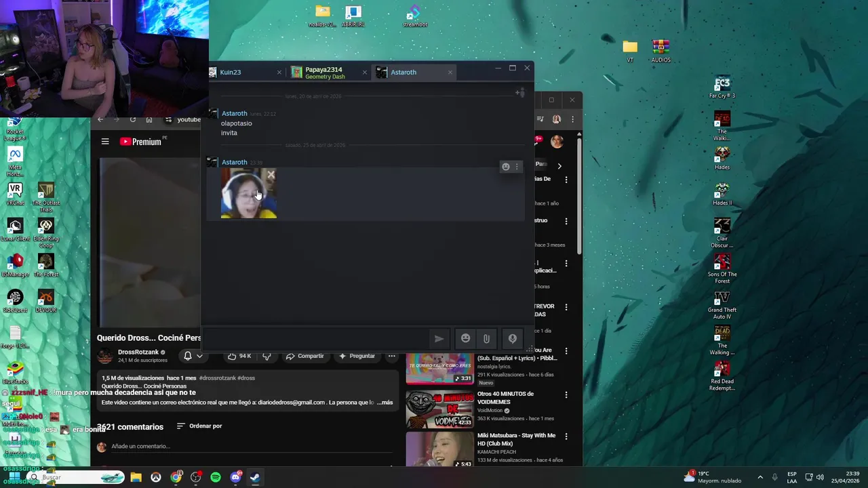Viewport: 868px width, 488px height.
Task: Open Elden Ring Coop shortcut
Action: (x=46, y=232)
